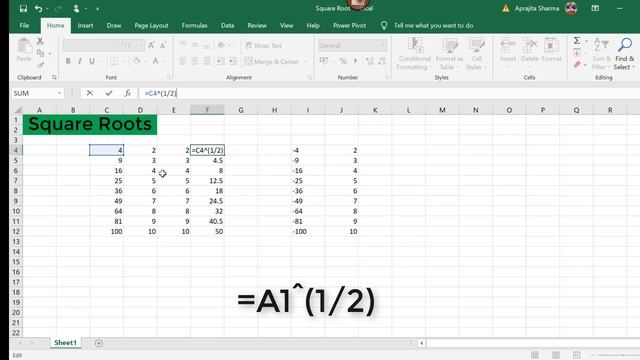
Task: Open the File tab
Action: [x=24, y=25]
